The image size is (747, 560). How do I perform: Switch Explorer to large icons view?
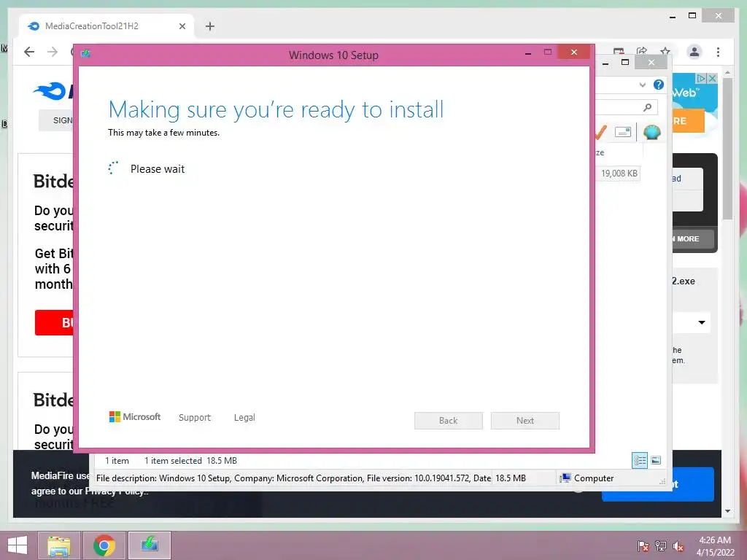click(656, 460)
